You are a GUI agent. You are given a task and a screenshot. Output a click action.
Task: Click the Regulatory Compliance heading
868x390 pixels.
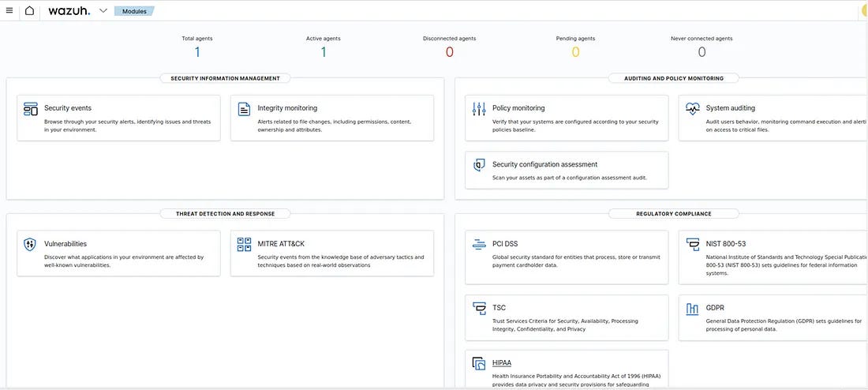pyautogui.click(x=674, y=214)
